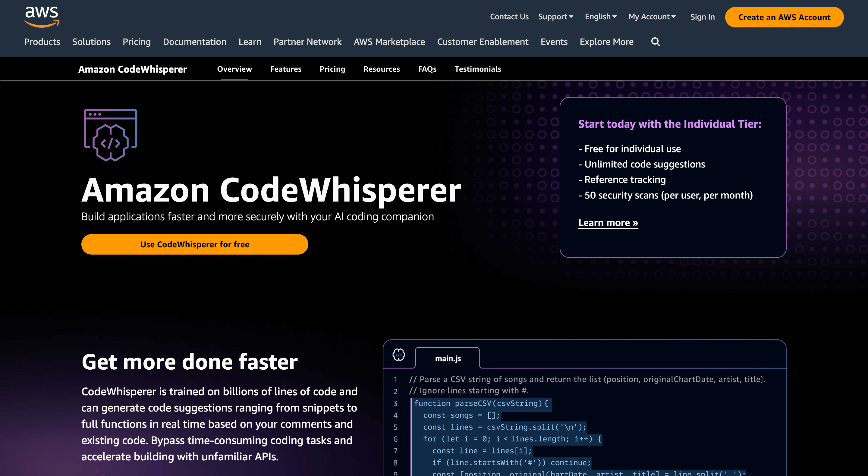Click '- Reference tracking' text
This screenshot has height=476, width=868.
click(x=622, y=180)
